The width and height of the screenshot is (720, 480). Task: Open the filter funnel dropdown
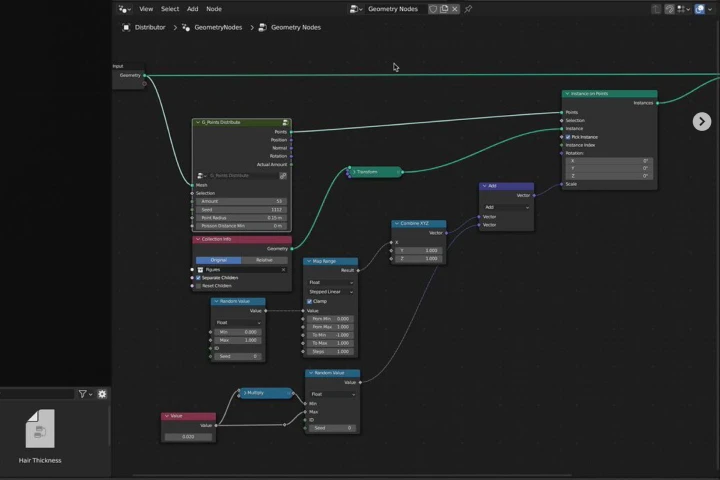[x=85, y=394]
